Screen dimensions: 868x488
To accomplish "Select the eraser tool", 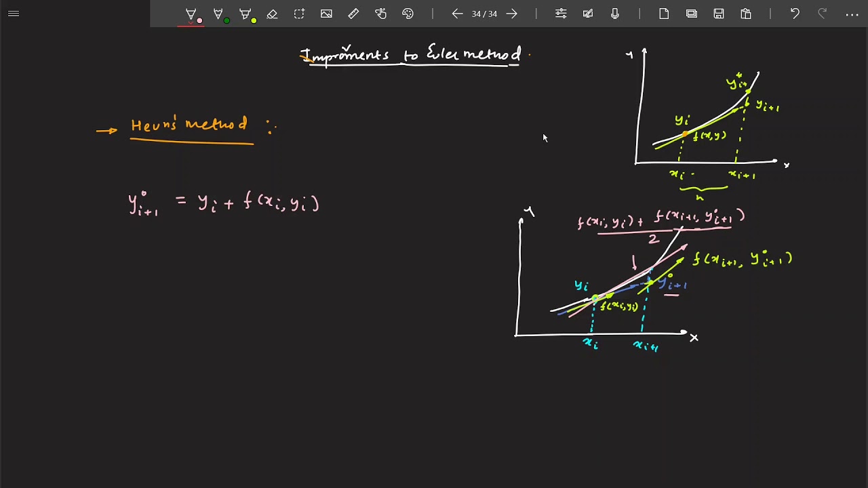I will (x=272, y=14).
